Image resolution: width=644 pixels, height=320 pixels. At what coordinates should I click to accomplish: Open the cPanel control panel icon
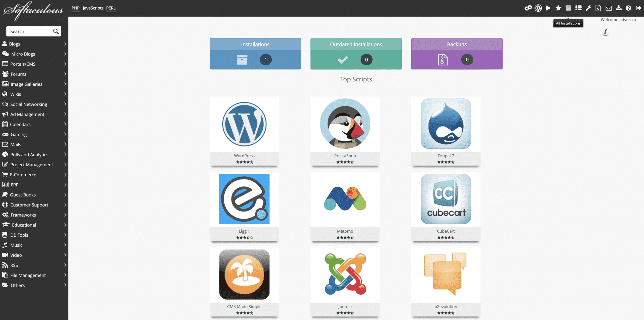pyautogui.click(x=528, y=8)
